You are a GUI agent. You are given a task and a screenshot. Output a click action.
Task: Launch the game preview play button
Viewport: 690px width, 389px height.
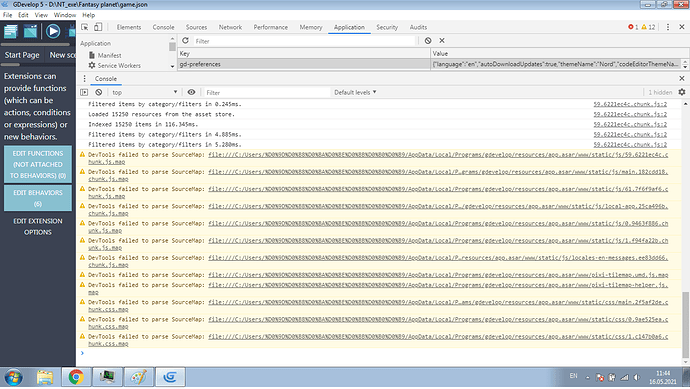click(x=53, y=31)
